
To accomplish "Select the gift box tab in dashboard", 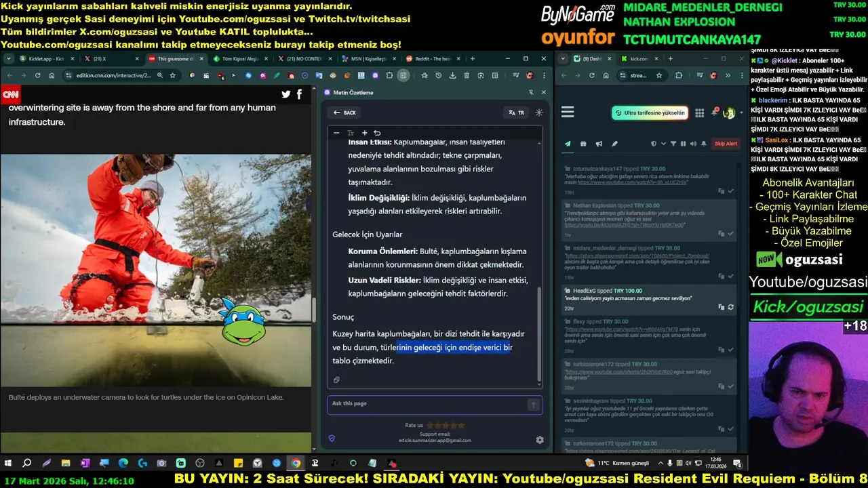I will pyautogui.click(x=583, y=144).
